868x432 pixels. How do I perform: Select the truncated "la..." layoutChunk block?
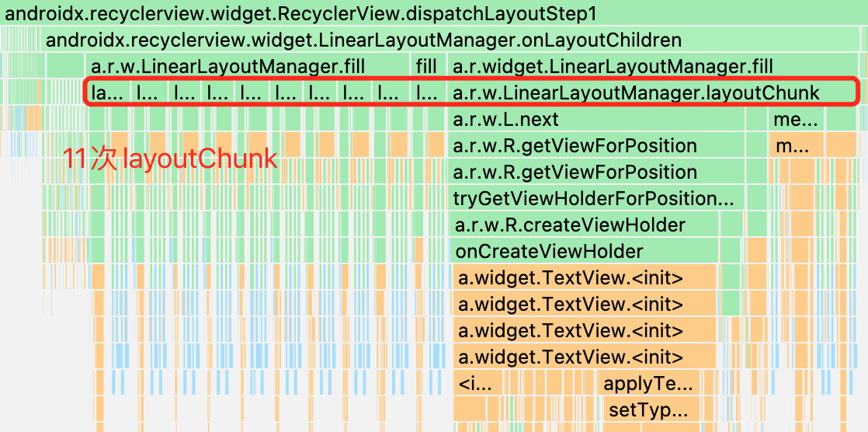pyautogui.click(x=107, y=93)
